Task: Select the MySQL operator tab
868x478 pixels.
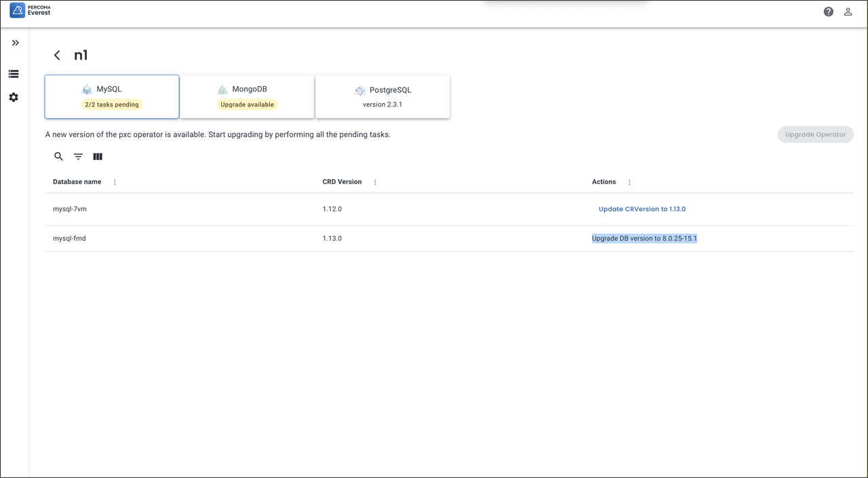Action: [x=112, y=96]
